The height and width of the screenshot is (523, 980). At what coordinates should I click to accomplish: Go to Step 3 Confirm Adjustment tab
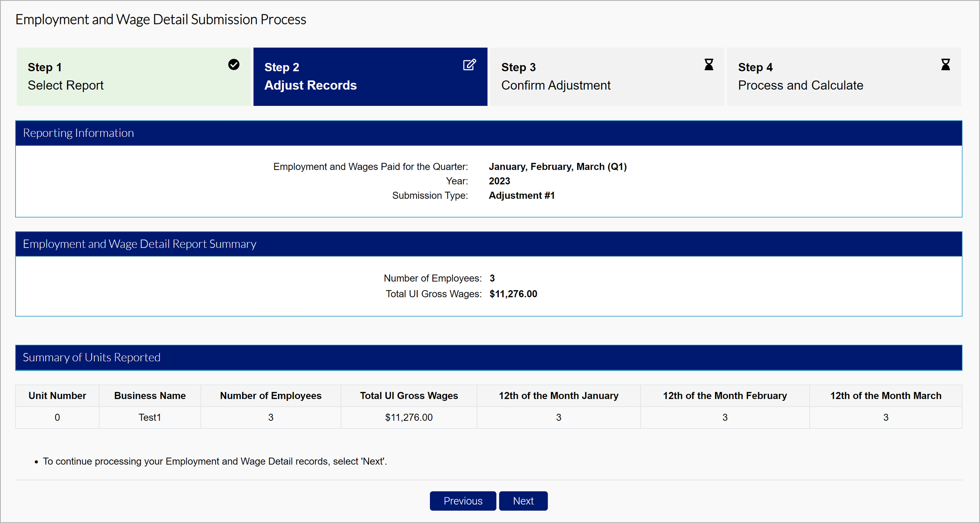pyautogui.click(x=607, y=77)
